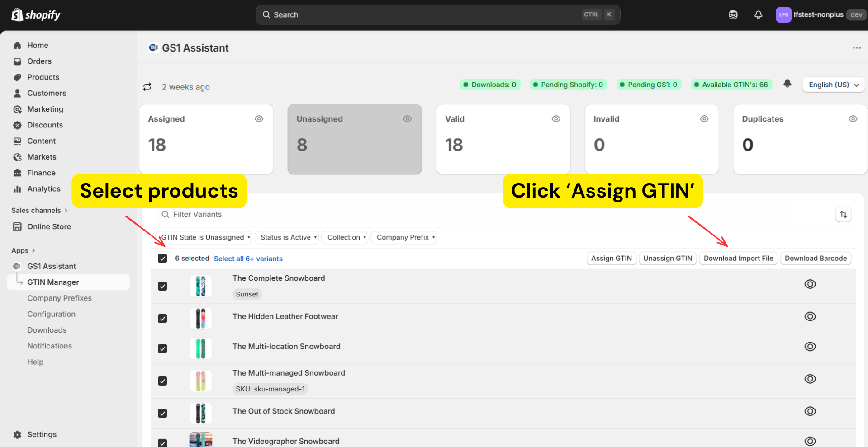Click the Finance bank icon
This screenshot has width=868, height=447.
click(17, 173)
